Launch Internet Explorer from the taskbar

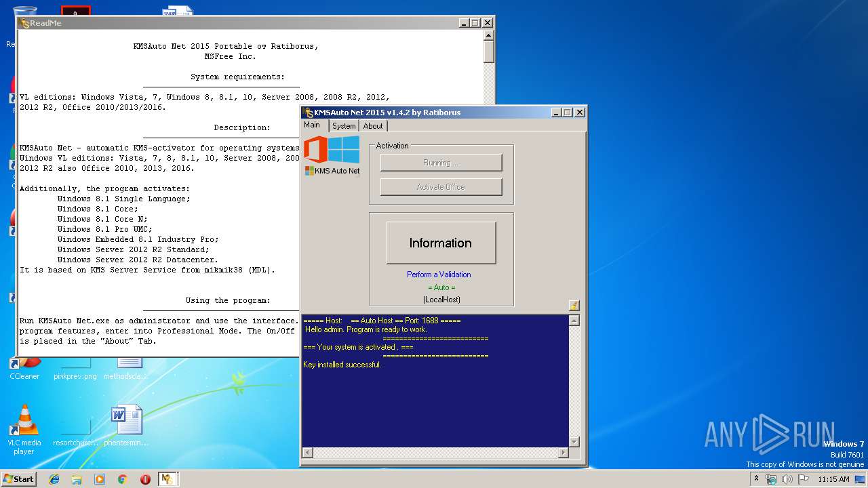[54, 479]
